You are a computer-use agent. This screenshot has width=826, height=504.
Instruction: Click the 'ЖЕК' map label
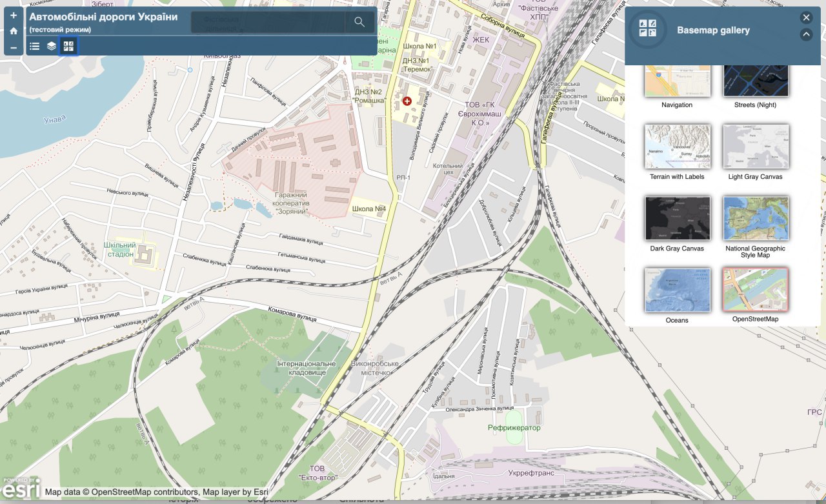pyautogui.click(x=481, y=40)
